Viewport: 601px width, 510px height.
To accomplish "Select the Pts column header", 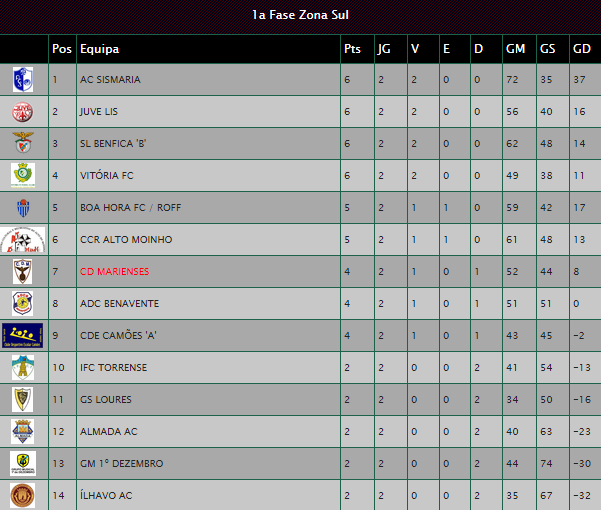I will 352,49.
